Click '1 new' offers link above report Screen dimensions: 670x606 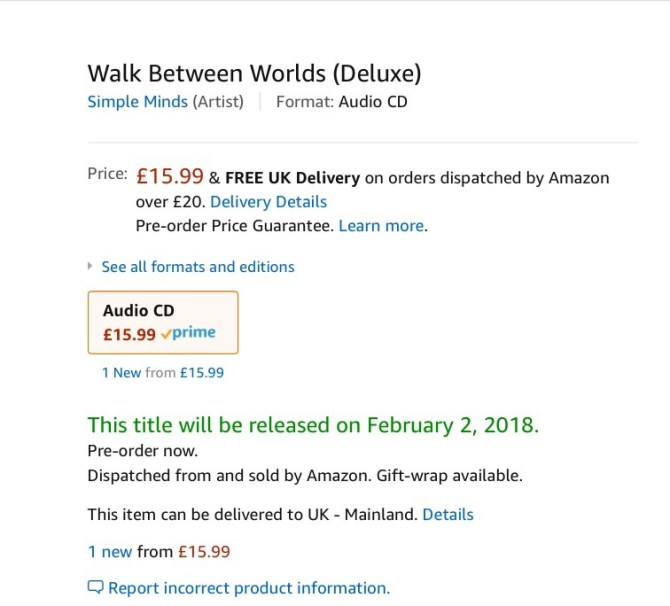click(110, 551)
